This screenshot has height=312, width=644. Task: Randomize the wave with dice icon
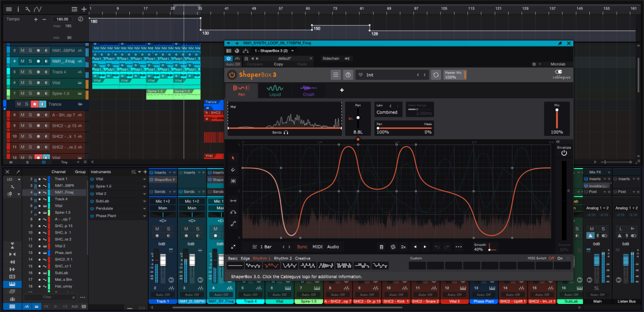392,247
